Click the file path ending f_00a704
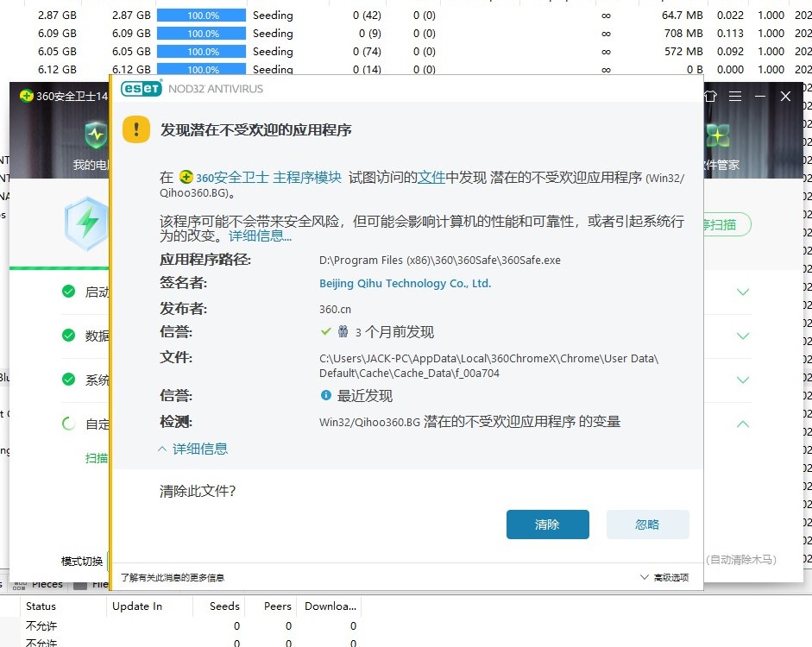812x647 pixels. point(489,366)
